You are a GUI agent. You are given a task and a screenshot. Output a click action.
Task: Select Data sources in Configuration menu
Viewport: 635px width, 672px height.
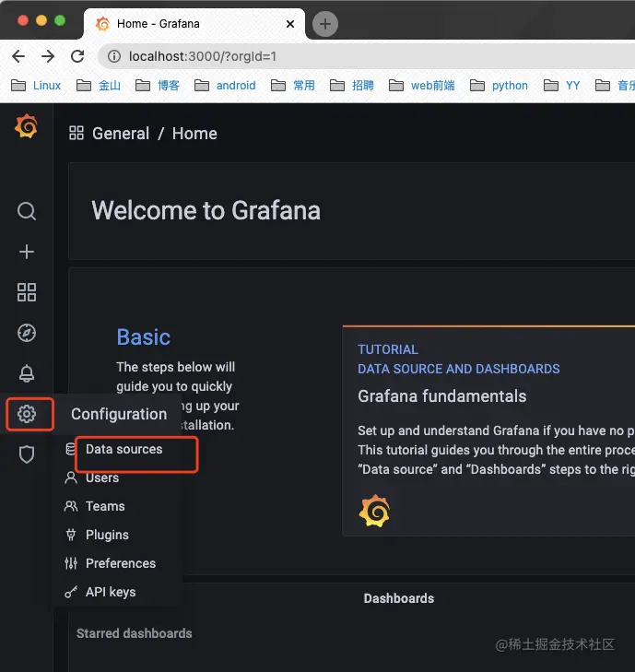123,449
